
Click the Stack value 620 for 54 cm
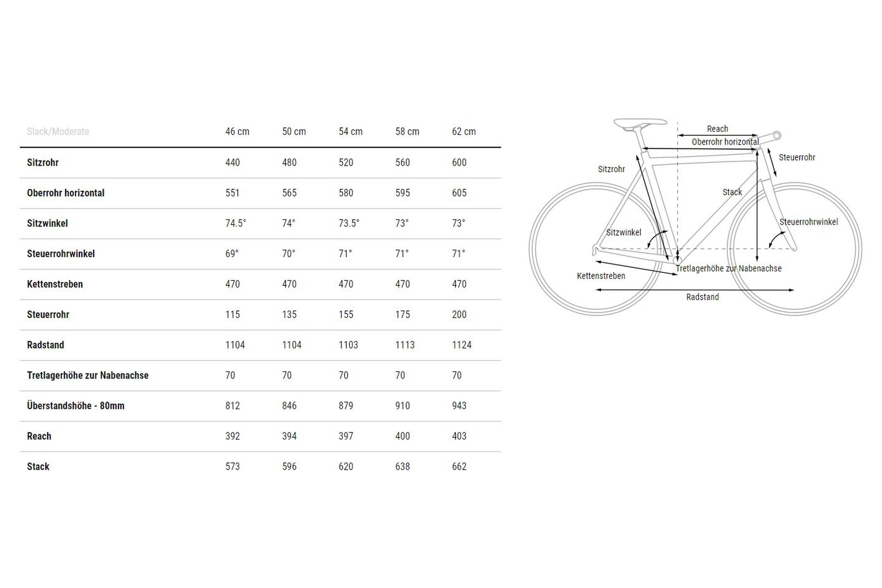(x=346, y=466)
